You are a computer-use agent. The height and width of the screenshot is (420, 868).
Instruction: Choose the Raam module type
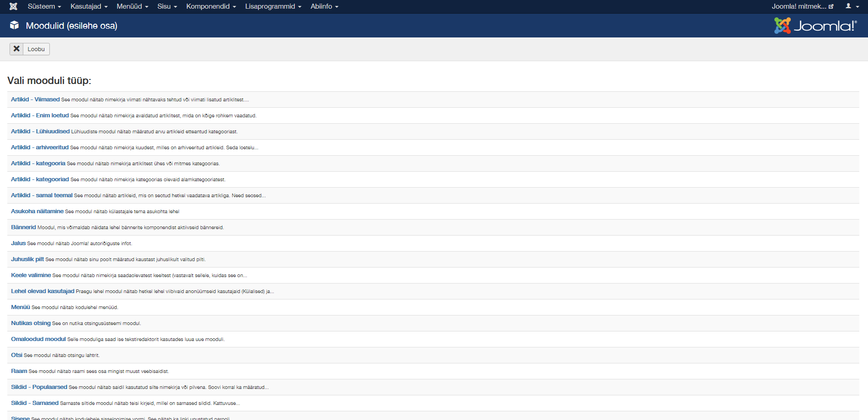[19, 371]
